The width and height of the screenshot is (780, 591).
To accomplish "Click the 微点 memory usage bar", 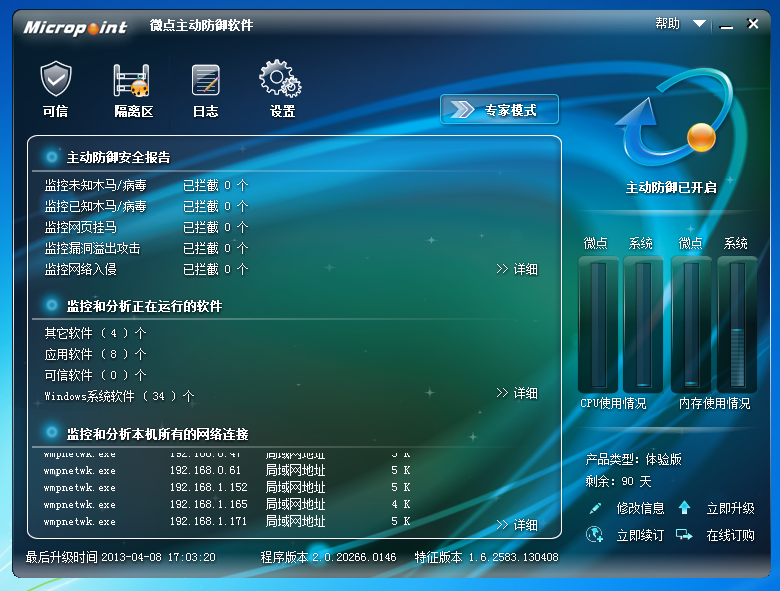I will coord(691,324).
